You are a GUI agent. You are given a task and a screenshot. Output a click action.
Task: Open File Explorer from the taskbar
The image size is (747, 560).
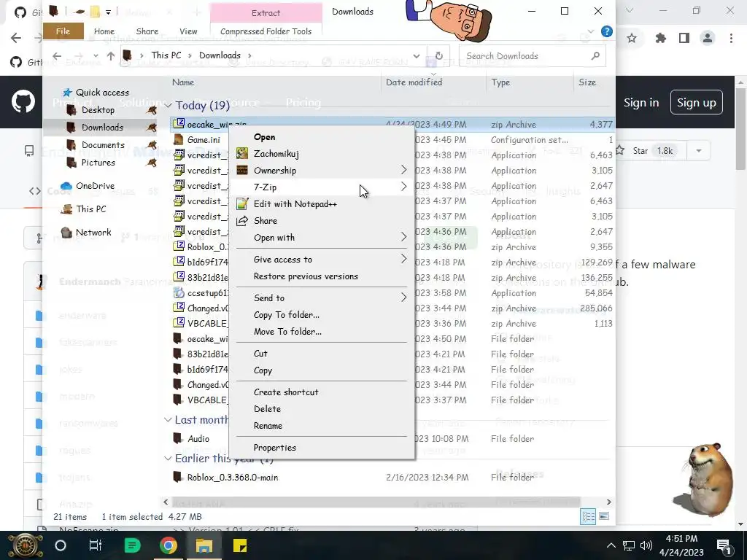[204, 545]
